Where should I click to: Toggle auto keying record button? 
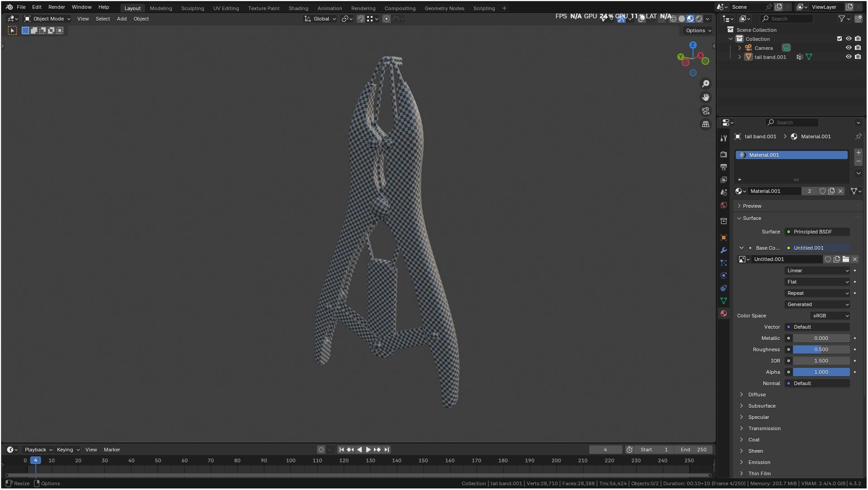321,450
